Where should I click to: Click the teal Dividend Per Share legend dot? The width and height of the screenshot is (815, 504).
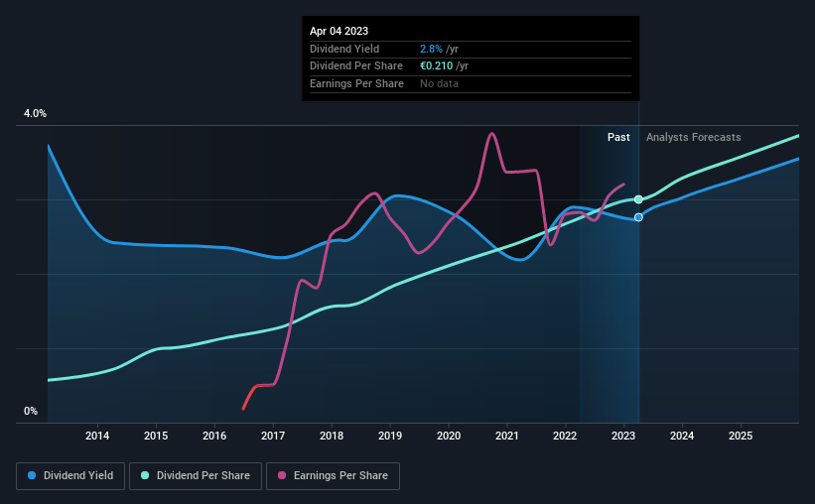tap(145, 475)
